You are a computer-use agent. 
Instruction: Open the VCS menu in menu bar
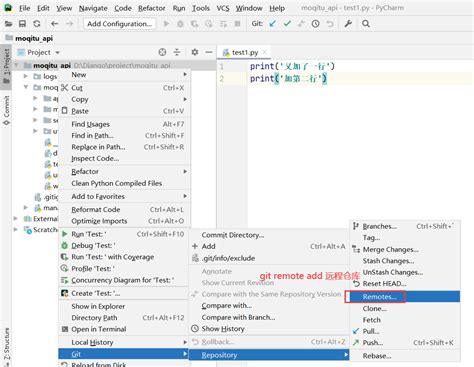223,8
